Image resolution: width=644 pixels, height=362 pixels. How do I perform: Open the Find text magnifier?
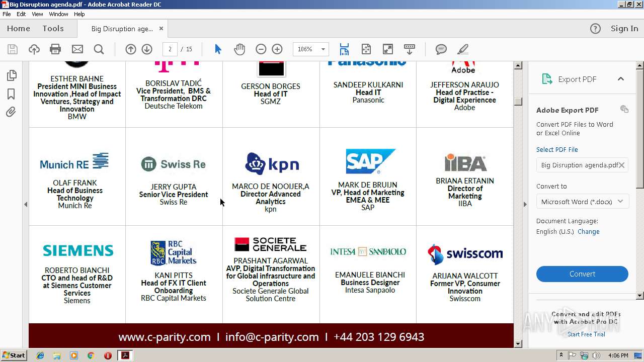(x=99, y=49)
